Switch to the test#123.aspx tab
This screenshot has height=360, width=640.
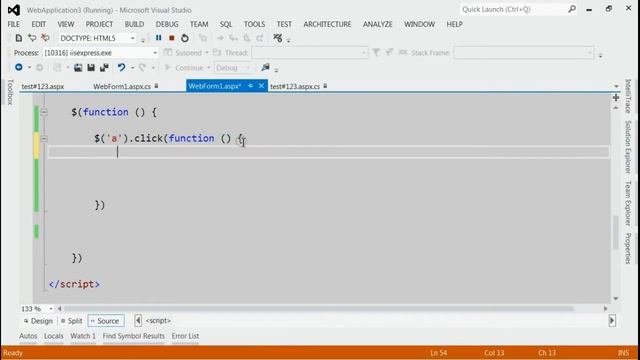(43, 86)
